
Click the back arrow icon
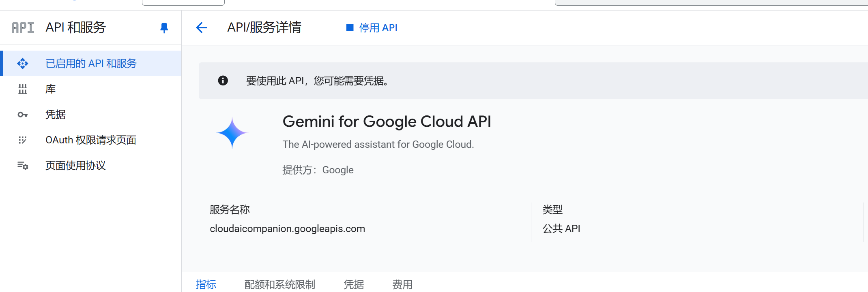click(202, 28)
